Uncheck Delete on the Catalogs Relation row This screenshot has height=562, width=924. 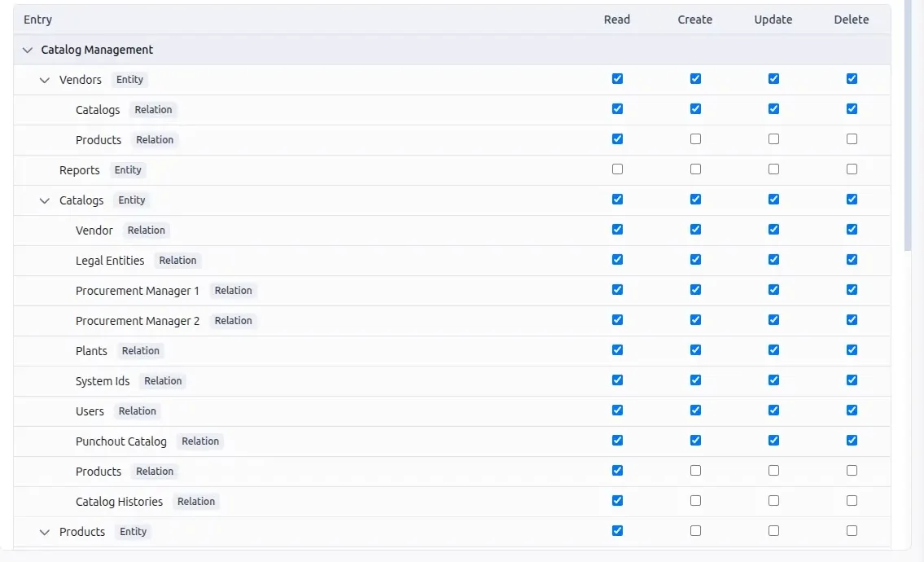[852, 108]
